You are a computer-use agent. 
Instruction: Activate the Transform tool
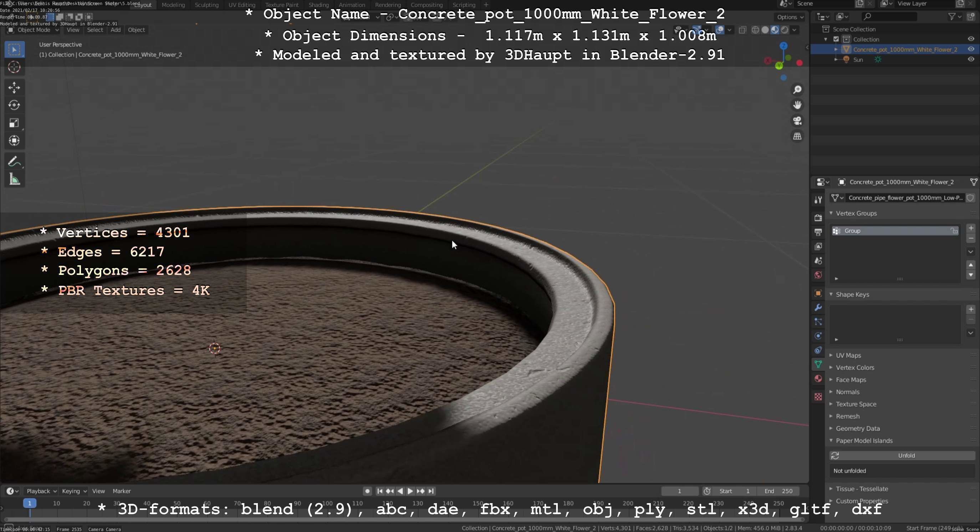15,141
